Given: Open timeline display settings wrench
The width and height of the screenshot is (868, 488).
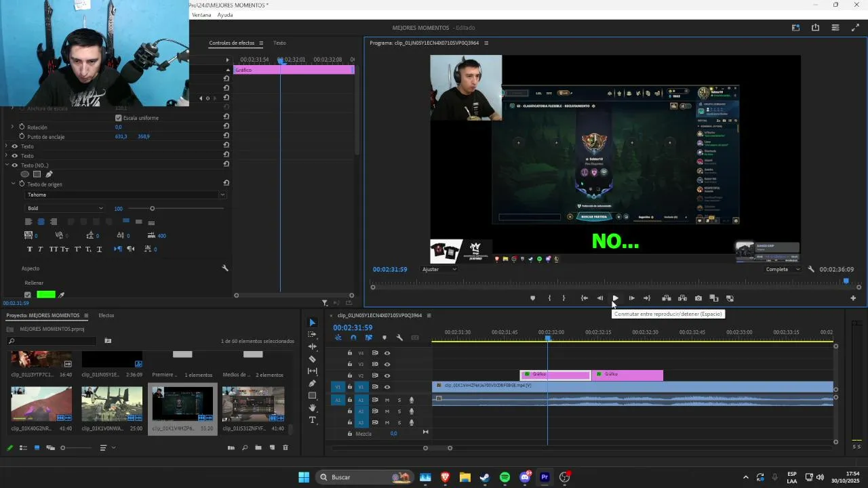Looking at the screenshot, I should [399, 338].
